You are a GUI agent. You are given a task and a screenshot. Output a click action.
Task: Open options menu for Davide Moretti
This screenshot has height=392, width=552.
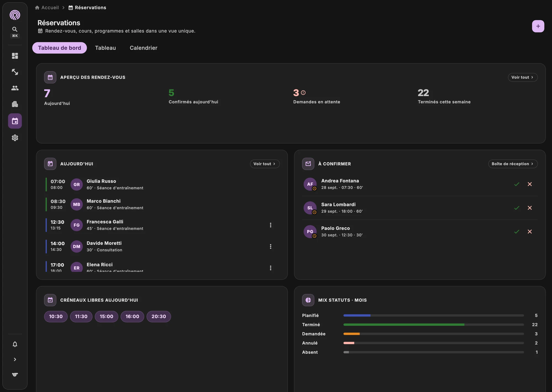click(x=270, y=246)
